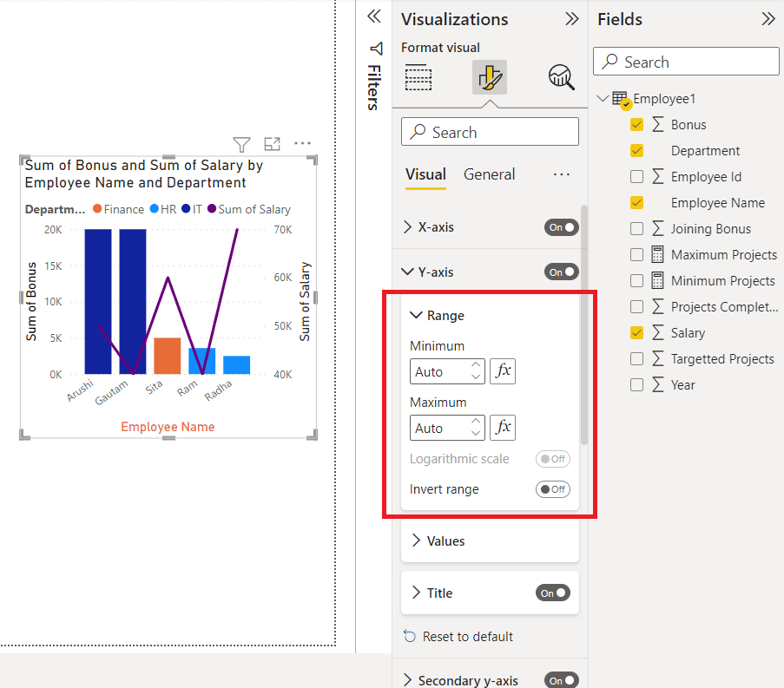Image resolution: width=784 pixels, height=688 pixels.
Task: Click the Search box in the Fields pane
Action: [x=686, y=61]
